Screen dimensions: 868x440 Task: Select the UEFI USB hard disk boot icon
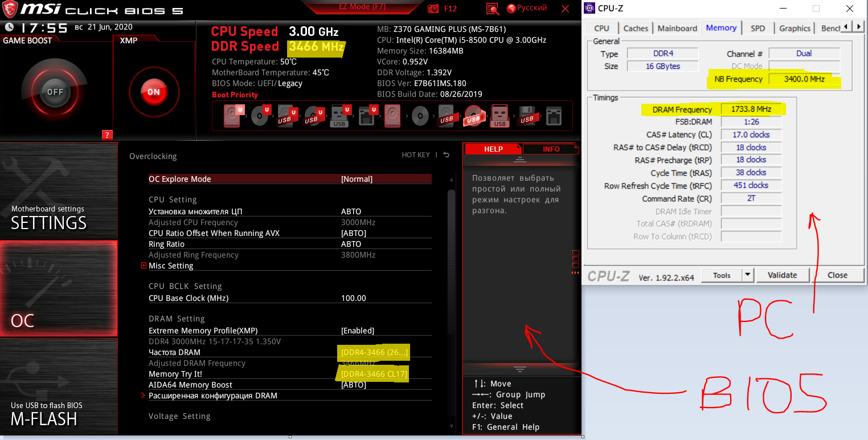286,116
